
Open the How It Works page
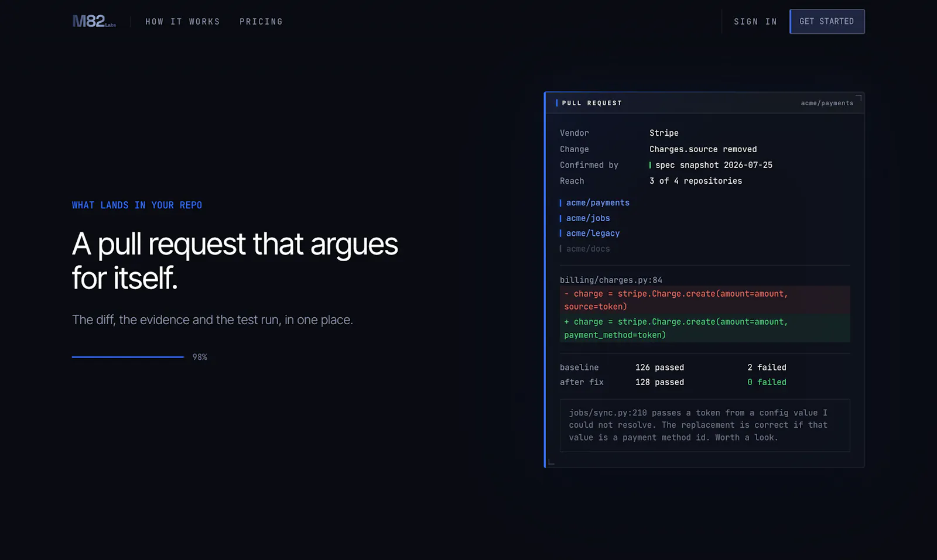click(x=183, y=22)
